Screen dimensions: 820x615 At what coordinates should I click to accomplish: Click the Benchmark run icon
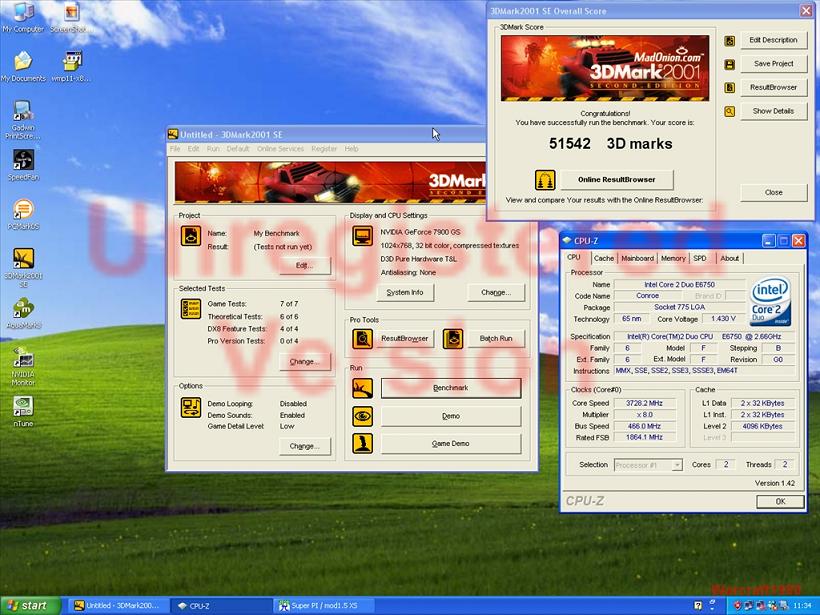point(362,389)
